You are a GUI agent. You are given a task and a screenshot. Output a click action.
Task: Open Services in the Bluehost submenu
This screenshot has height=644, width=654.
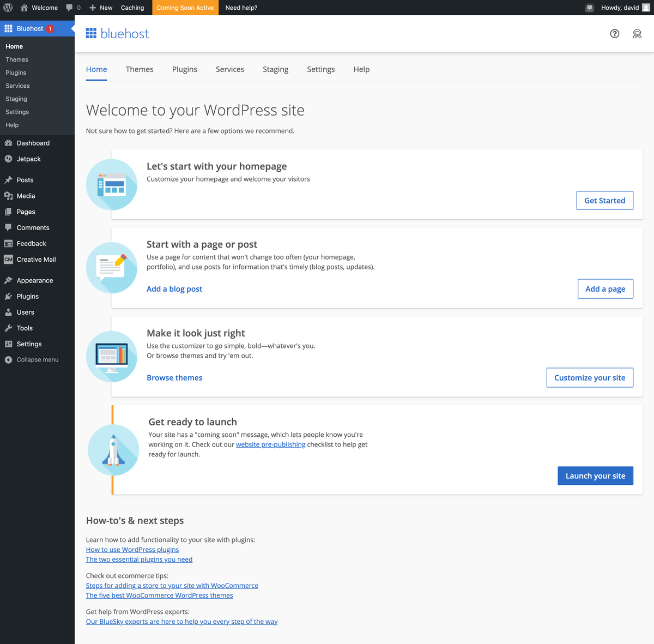(17, 86)
